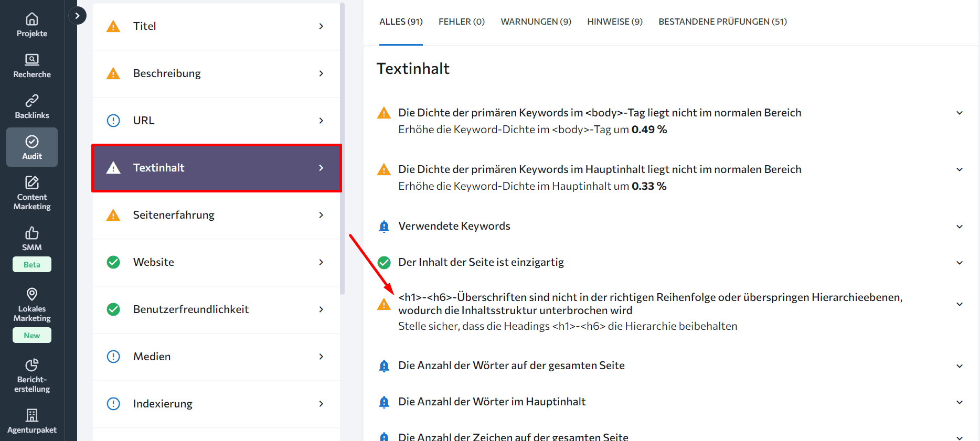Click bell icon for Wörter auf gesamten Seite

384,366
